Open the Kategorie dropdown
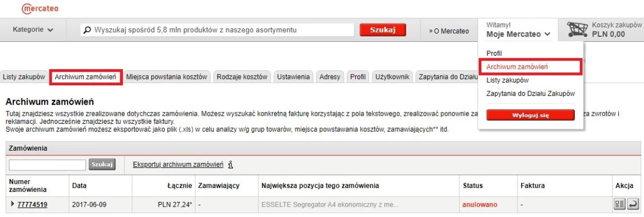The height and width of the screenshot is (217, 644). click(33, 30)
